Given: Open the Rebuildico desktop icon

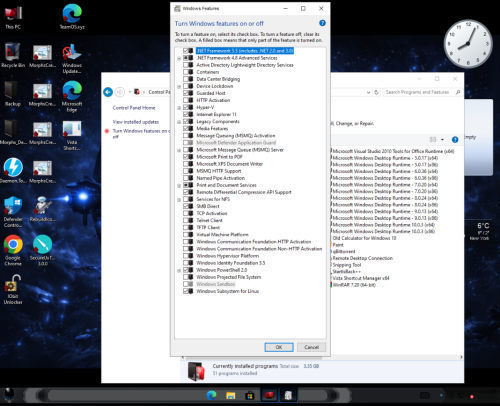Looking at the screenshot, I should coord(42,209).
